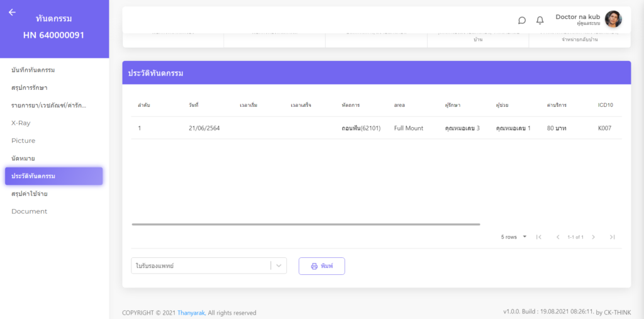644x319 pixels.
Task: Expand the ใบรับรองแพทย์ document selector arrow
Action: click(x=279, y=266)
